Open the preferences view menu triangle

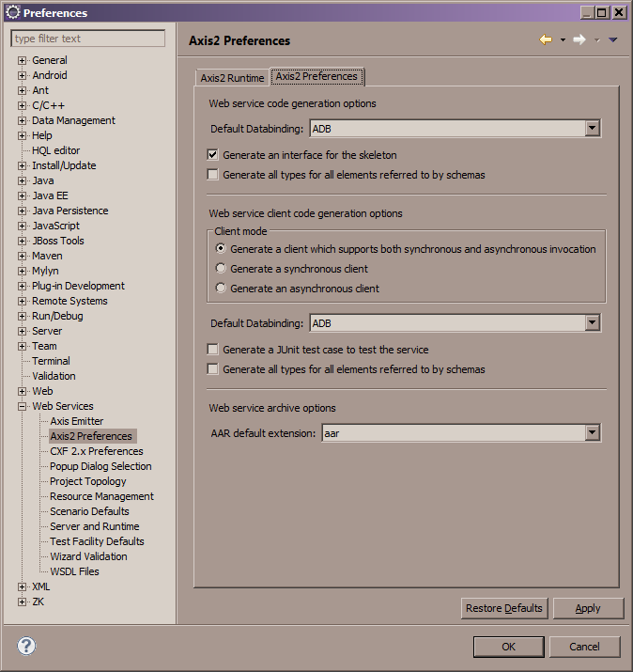[613, 39]
